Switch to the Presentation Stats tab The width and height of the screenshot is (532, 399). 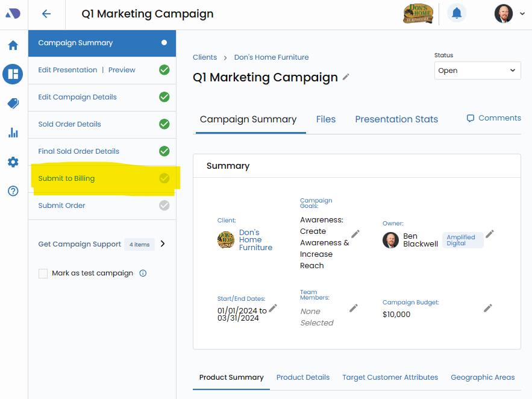tap(396, 119)
